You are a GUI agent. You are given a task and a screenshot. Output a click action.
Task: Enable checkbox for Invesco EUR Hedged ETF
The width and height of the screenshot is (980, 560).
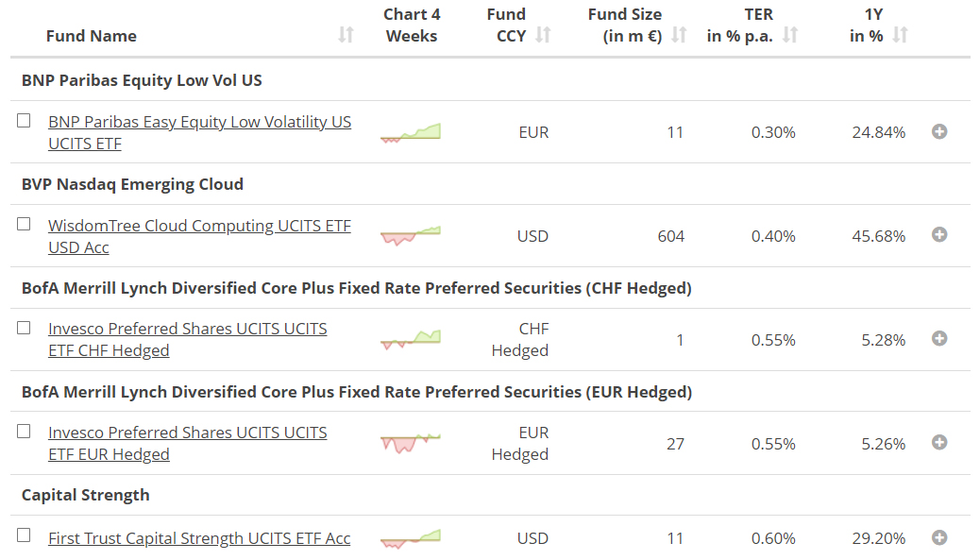pos(25,432)
